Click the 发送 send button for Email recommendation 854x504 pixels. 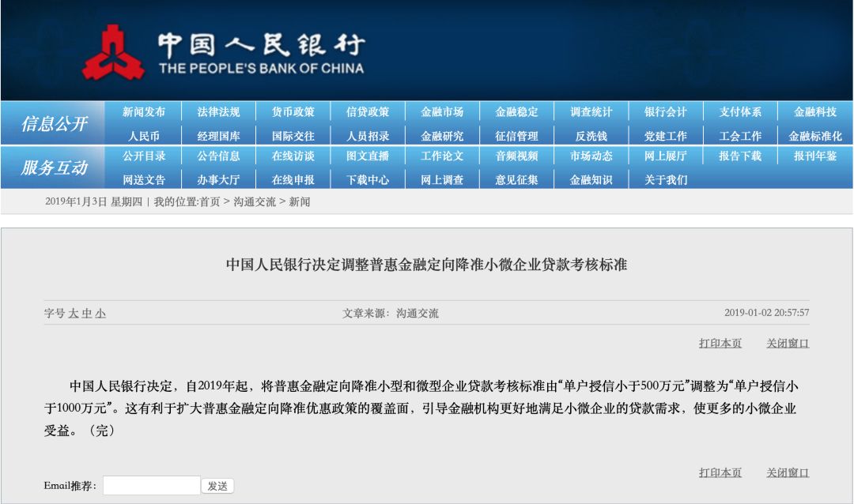click(217, 484)
